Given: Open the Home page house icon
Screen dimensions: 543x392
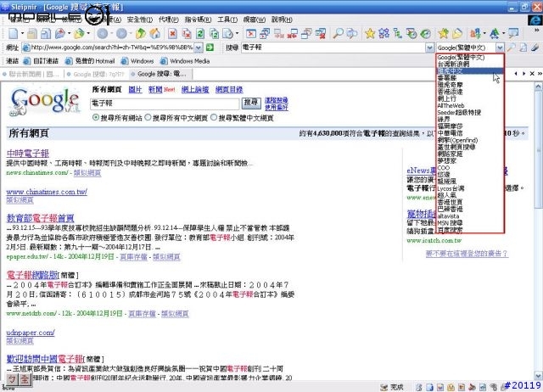Looking at the screenshot, I should pos(154,34).
